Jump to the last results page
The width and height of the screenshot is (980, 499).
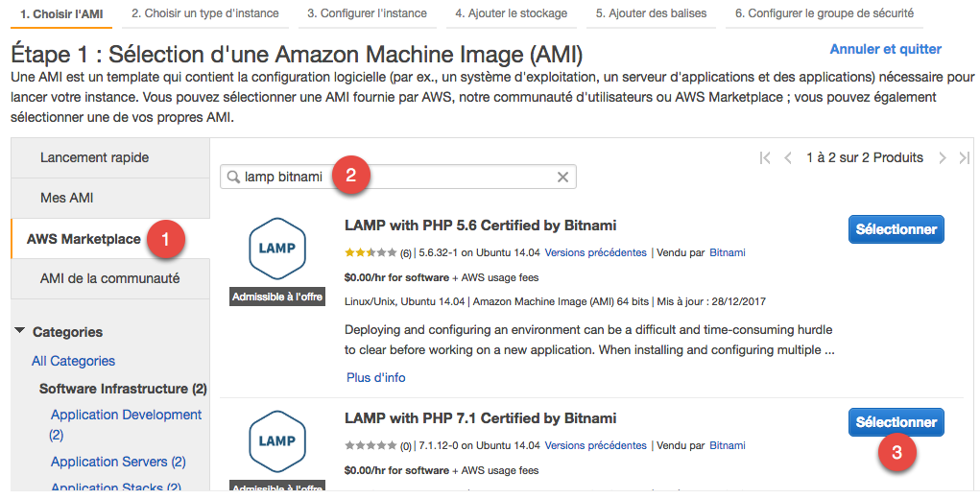(965, 158)
